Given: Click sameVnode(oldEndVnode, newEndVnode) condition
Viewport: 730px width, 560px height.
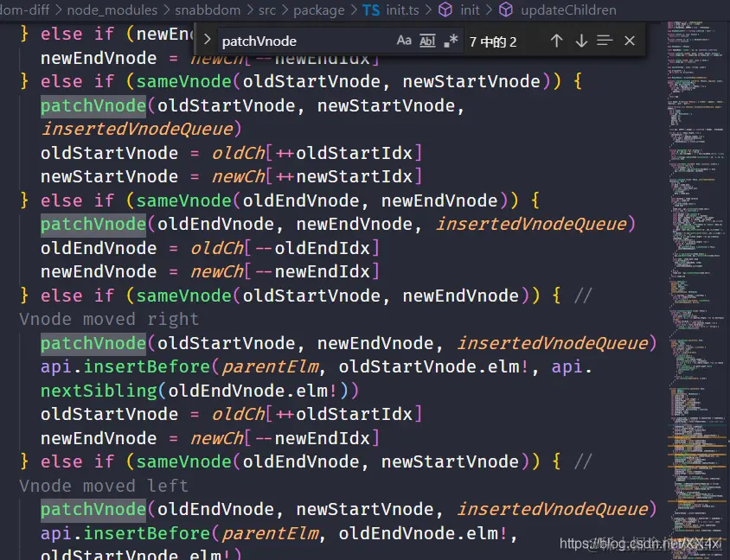Looking at the screenshot, I should 322,200.
